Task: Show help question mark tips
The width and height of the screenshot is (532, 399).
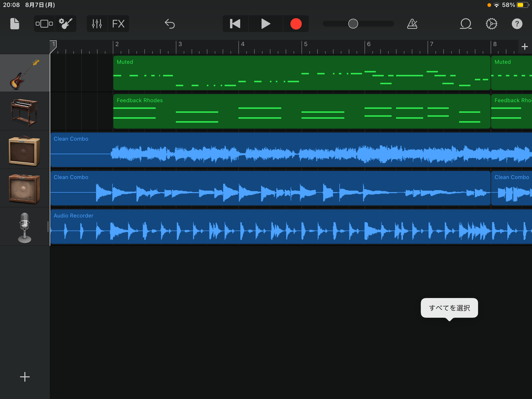Action: tap(517, 24)
